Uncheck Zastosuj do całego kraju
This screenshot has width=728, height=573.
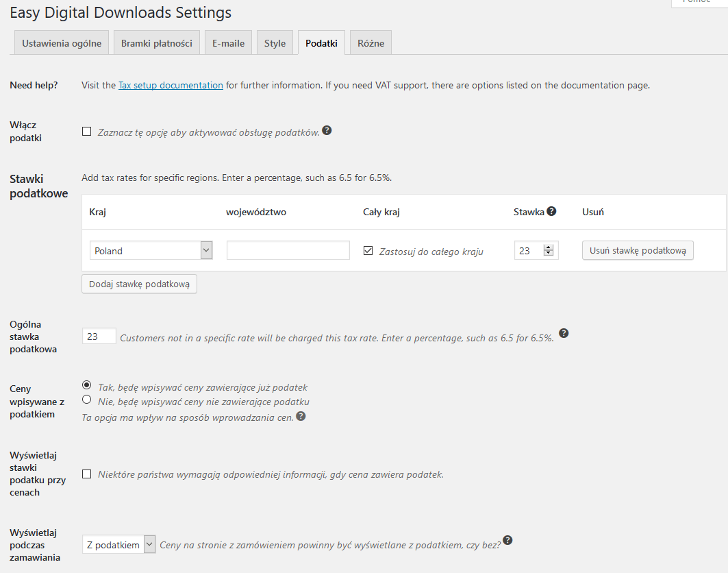pyautogui.click(x=368, y=251)
